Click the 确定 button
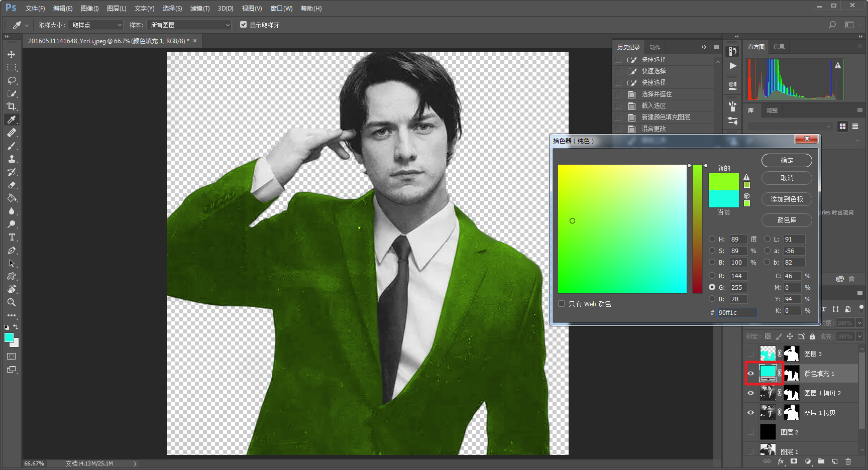 tap(787, 160)
